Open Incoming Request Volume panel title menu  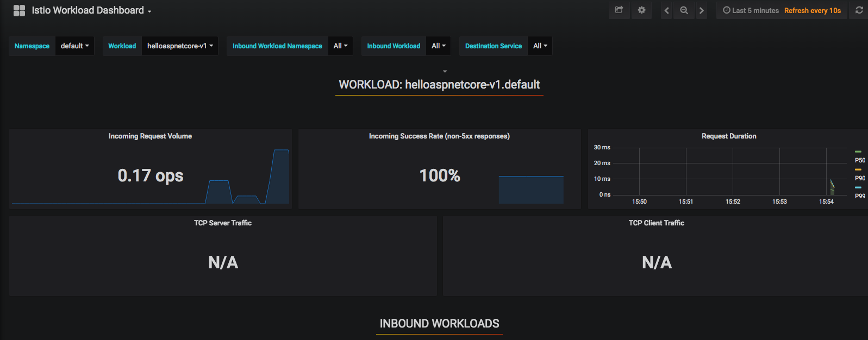(x=150, y=136)
